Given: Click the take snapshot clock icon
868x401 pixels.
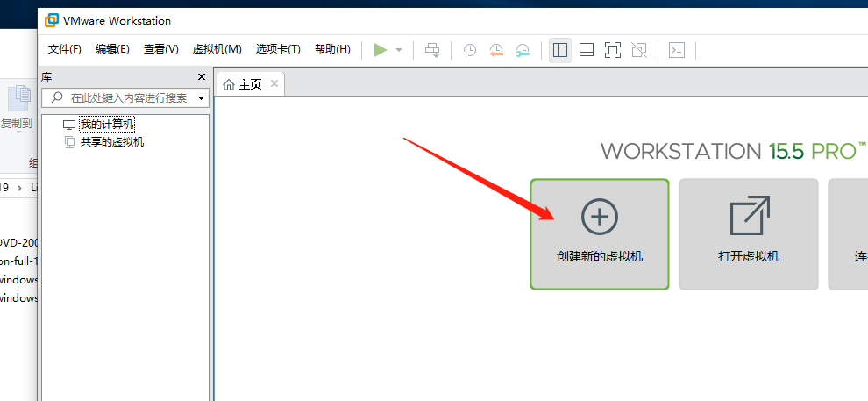Looking at the screenshot, I should 469,50.
